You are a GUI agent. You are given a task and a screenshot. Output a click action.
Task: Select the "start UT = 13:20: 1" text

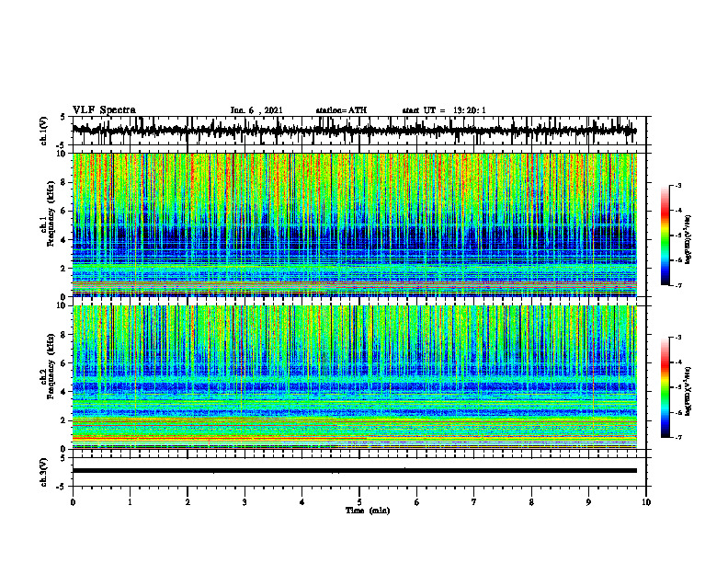[444, 110]
